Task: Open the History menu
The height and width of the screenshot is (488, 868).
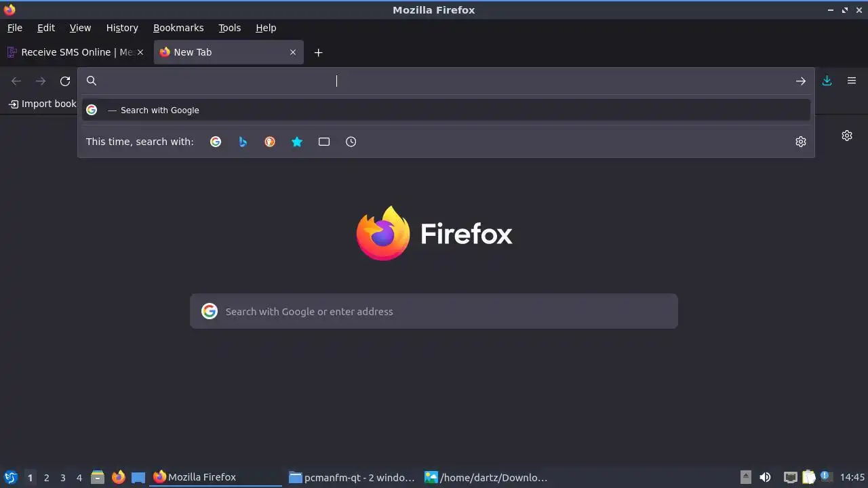Action: pos(122,28)
